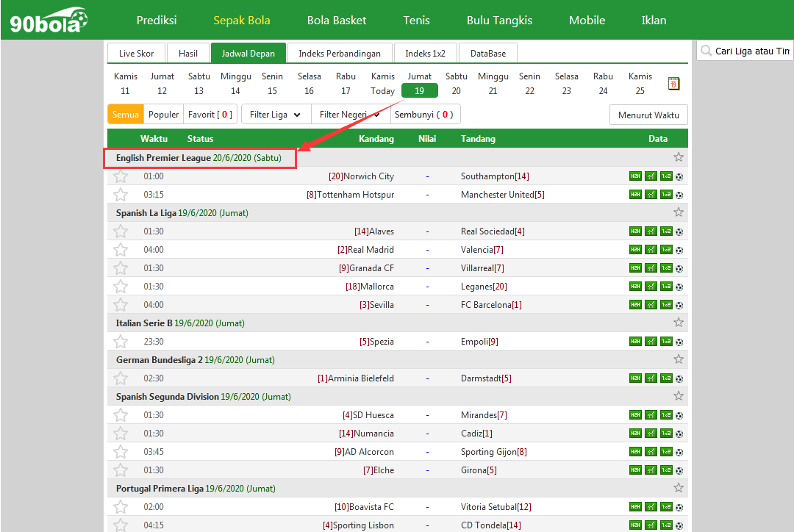Open Bulu Tangkis in top navigation

click(499, 21)
